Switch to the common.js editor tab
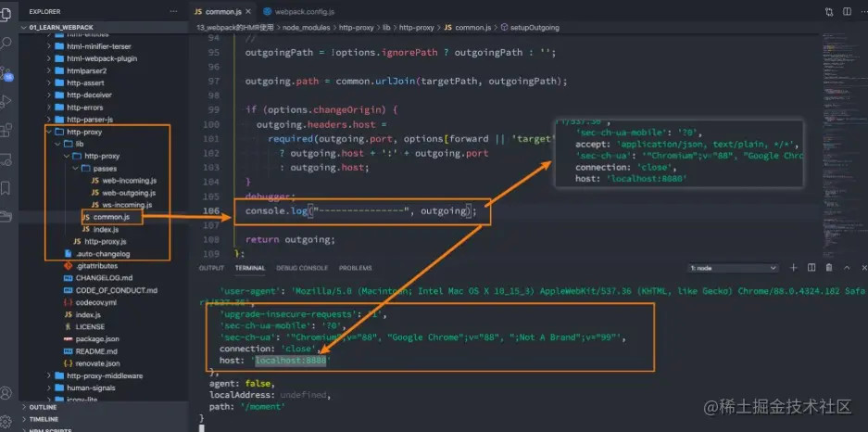The width and height of the screenshot is (868, 432). tap(221, 11)
